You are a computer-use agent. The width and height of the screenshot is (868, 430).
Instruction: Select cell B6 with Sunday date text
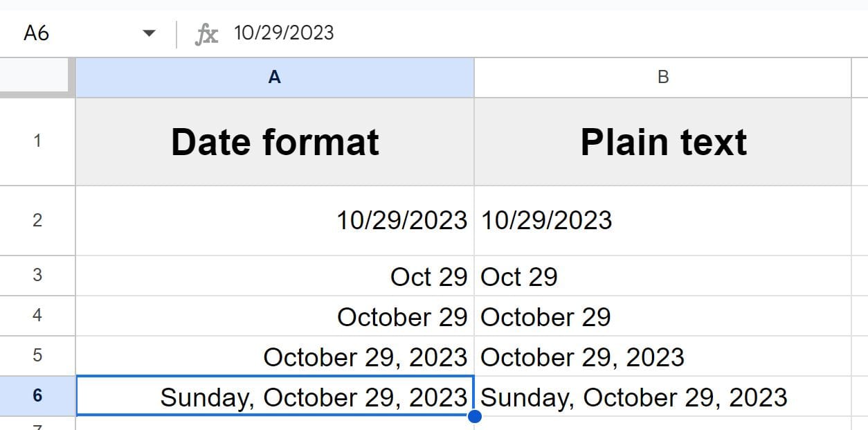pos(663,396)
